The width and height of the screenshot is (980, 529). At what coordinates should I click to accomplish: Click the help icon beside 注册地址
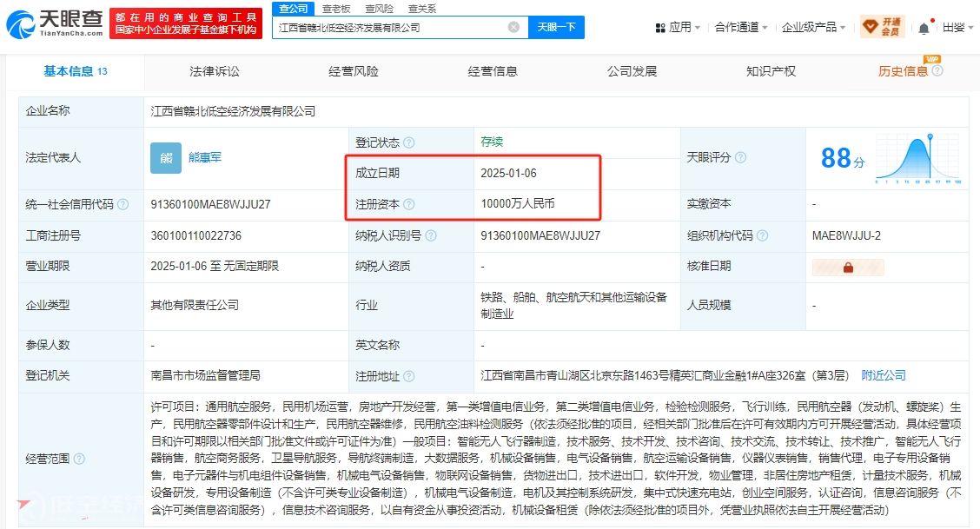click(x=409, y=376)
